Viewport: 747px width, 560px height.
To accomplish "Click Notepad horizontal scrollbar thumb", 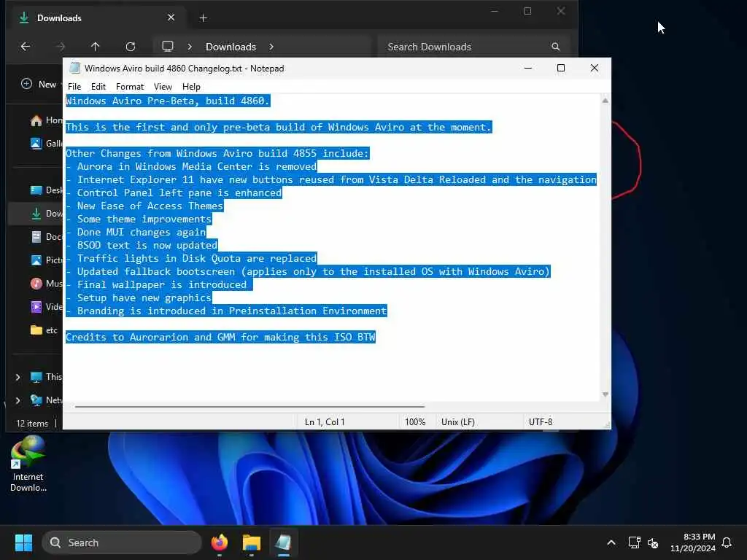I will point(249,407).
